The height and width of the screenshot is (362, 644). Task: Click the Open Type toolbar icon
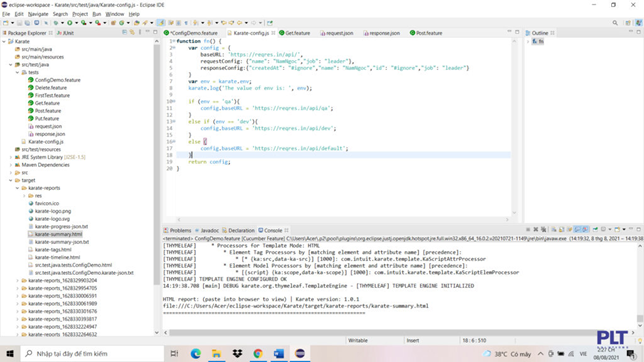tap(136, 23)
